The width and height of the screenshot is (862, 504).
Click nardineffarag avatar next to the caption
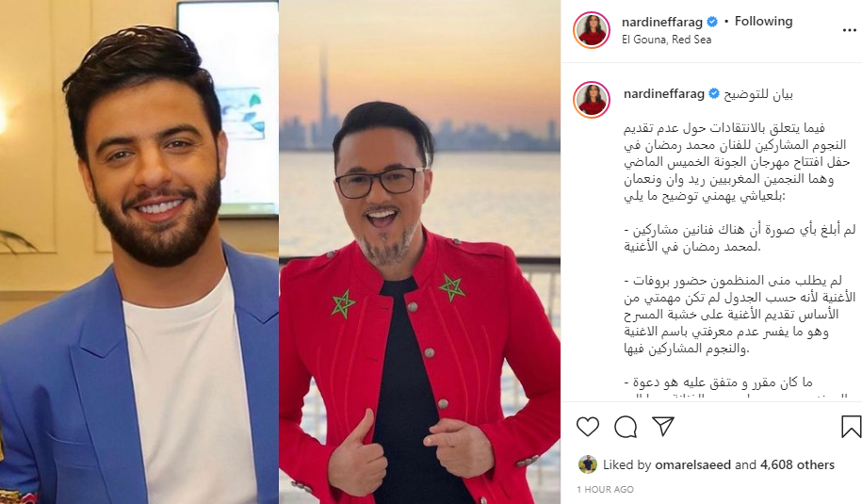coord(592,100)
